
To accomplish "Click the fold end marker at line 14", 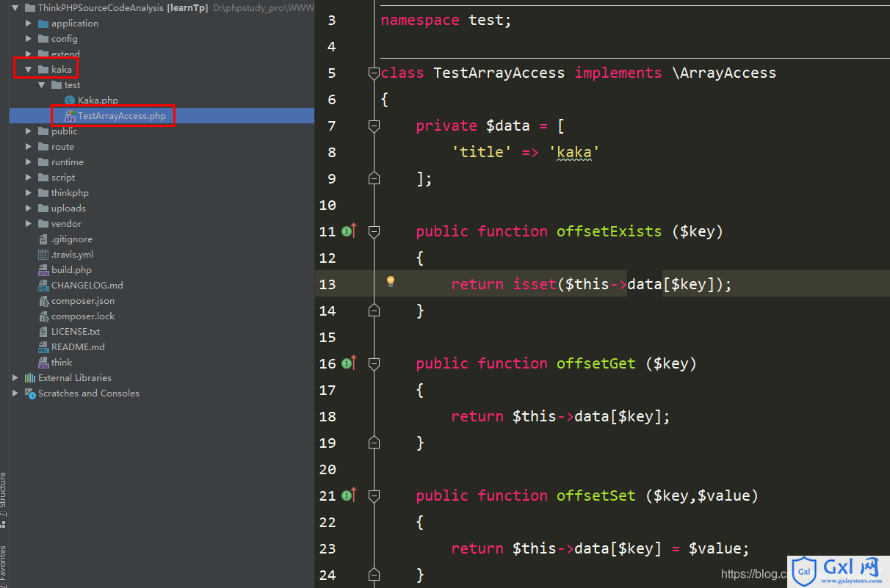I will [x=374, y=311].
